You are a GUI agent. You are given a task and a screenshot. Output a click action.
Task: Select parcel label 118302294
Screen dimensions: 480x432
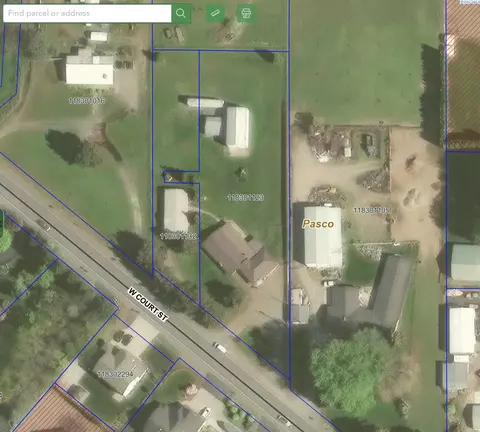click(x=116, y=375)
